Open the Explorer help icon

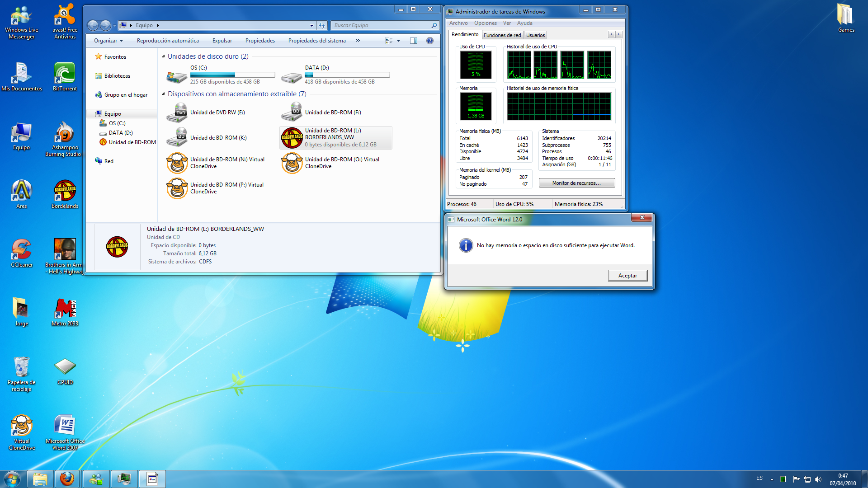(429, 41)
